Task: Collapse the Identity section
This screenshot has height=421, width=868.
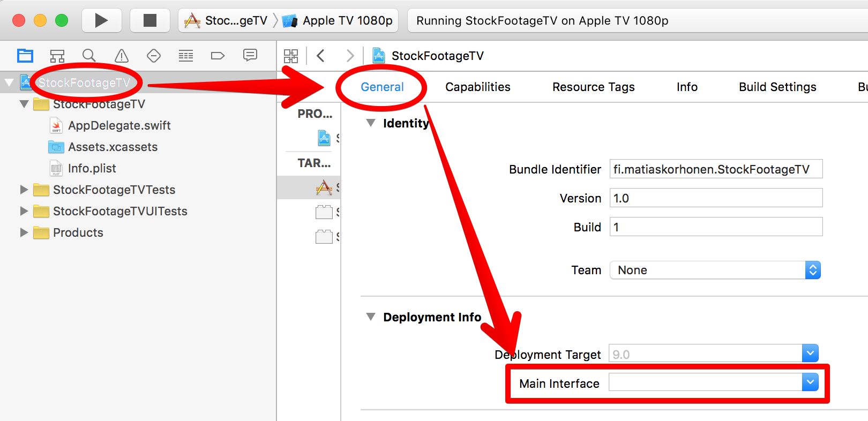Action: pyautogui.click(x=370, y=123)
